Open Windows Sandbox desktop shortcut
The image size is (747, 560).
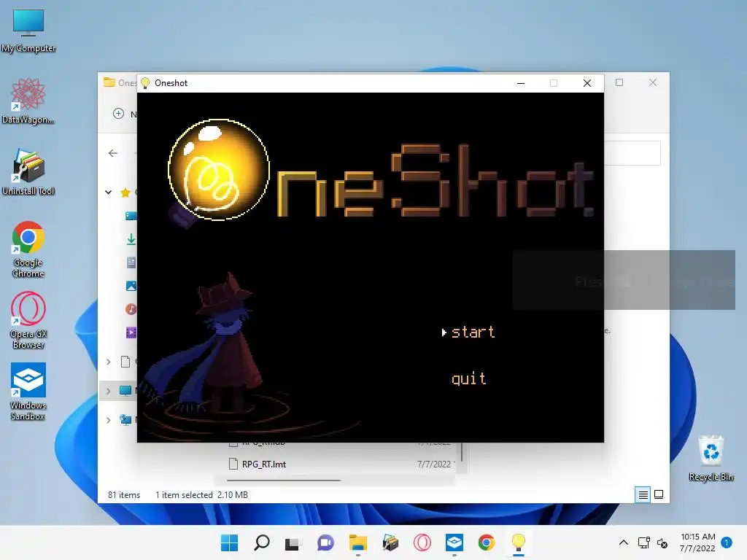(x=28, y=392)
